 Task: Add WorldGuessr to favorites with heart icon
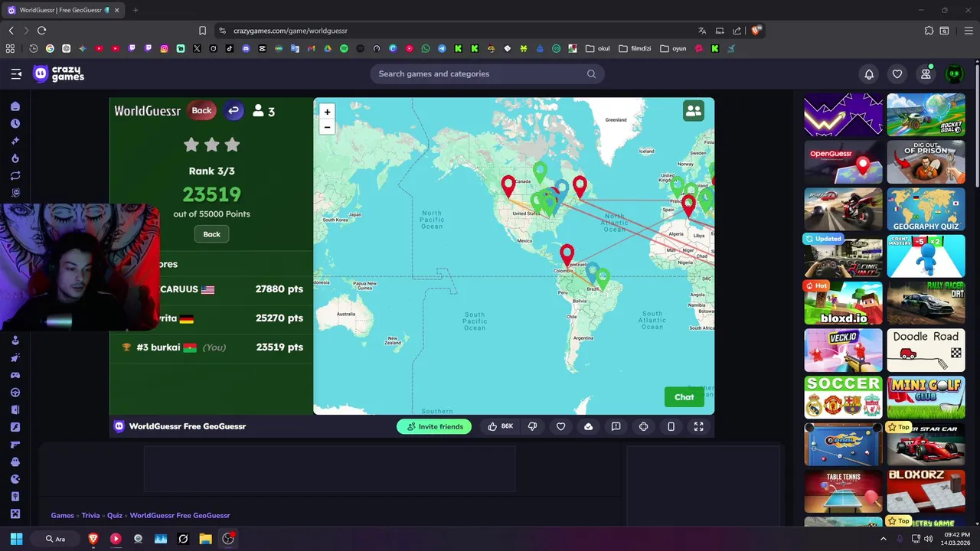click(560, 426)
